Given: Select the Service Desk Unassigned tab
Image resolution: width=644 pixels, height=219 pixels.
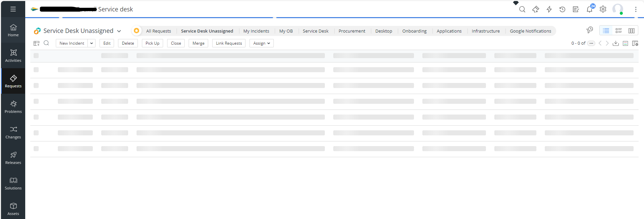Looking at the screenshot, I should 207,31.
